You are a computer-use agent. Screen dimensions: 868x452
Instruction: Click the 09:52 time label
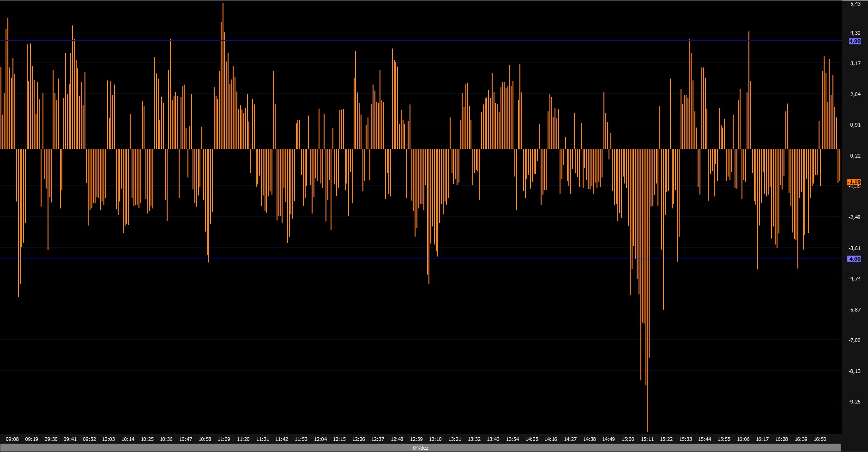pyautogui.click(x=90, y=439)
